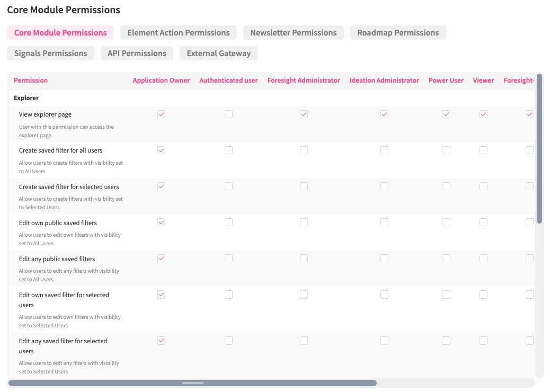This screenshot has width=550, height=392.
Task: Check Edit own public saved filters for Ideation Administrator
Action: [x=385, y=222]
